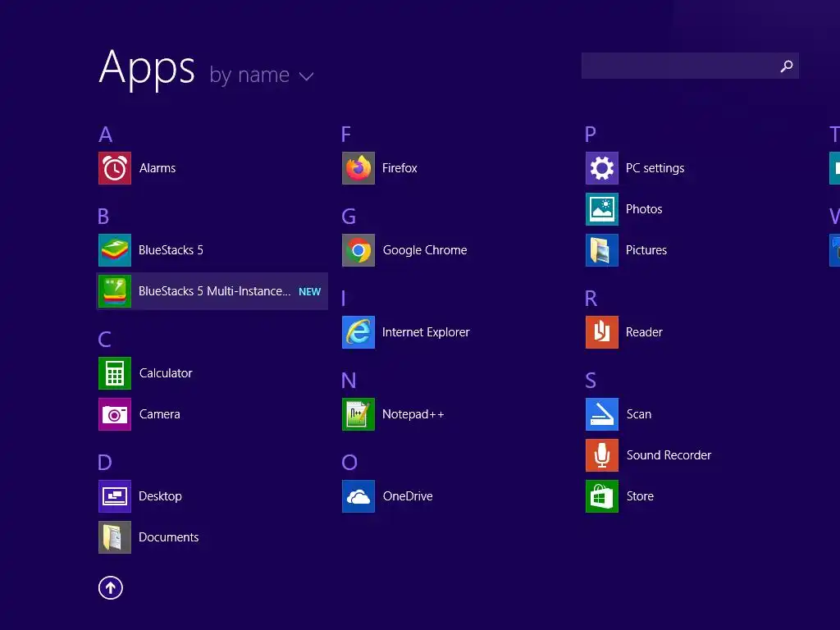Screen dimensions: 840x630
Task: Click the 'Sound Recorder' label
Action: (669, 455)
